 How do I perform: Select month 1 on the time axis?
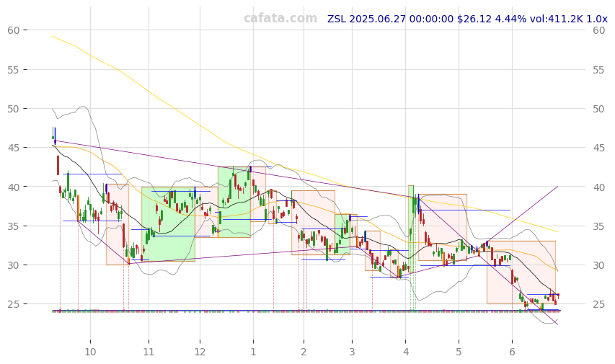point(253,352)
